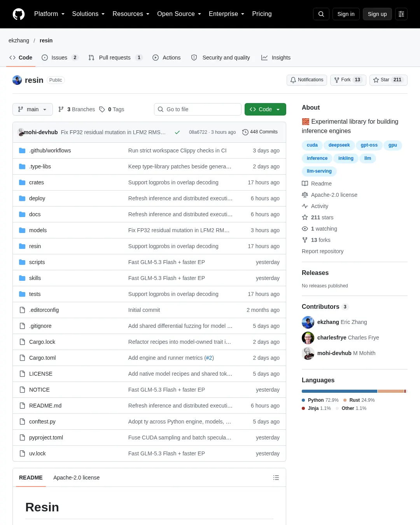
Task: Open the 3 Branches link
Action: [x=77, y=109]
